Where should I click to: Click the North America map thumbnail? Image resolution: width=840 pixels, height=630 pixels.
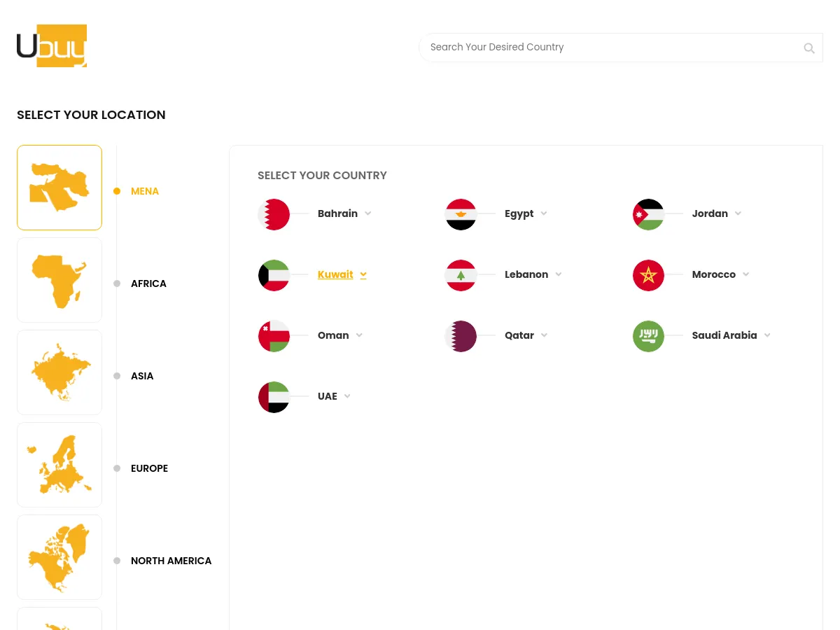coord(59,557)
